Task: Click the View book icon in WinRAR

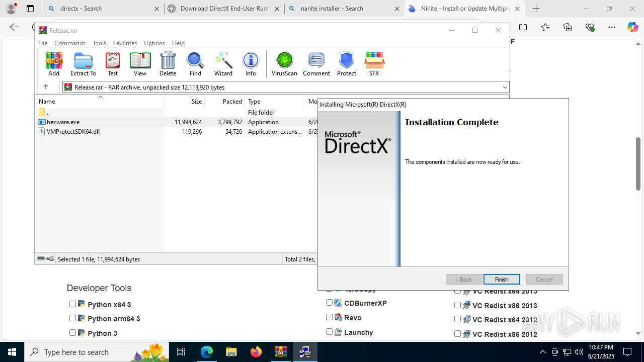Action: click(140, 64)
